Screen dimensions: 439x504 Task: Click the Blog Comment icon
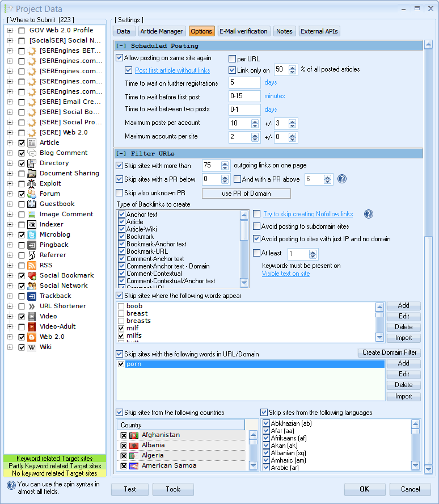tap(32, 153)
